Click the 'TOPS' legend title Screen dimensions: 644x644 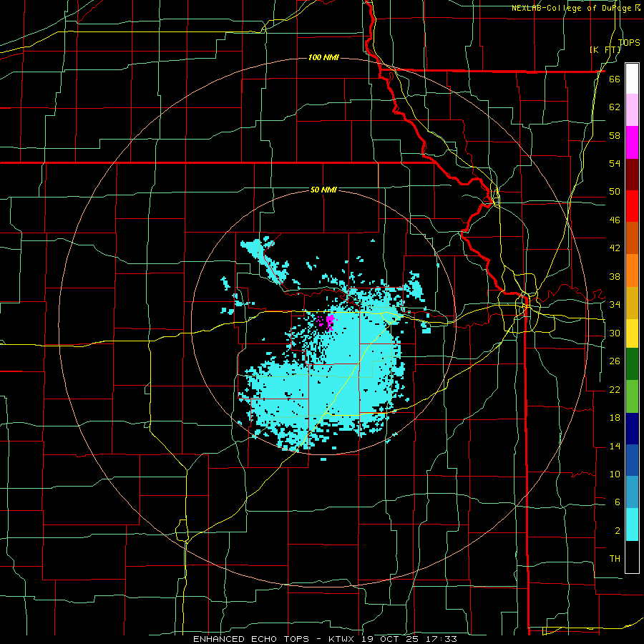point(629,42)
